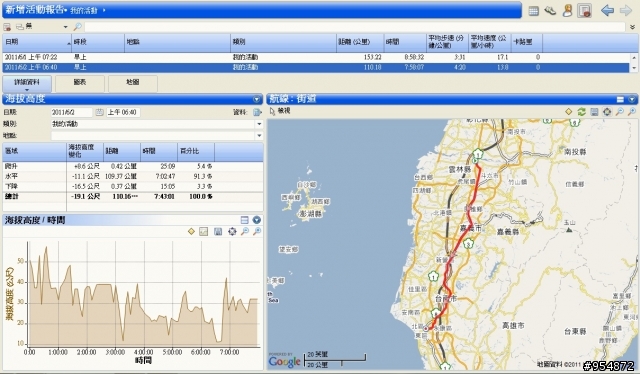Expand the double-chevron at filter bar end
The width and height of the screenshot is (640, 374).
coord(632,27)
